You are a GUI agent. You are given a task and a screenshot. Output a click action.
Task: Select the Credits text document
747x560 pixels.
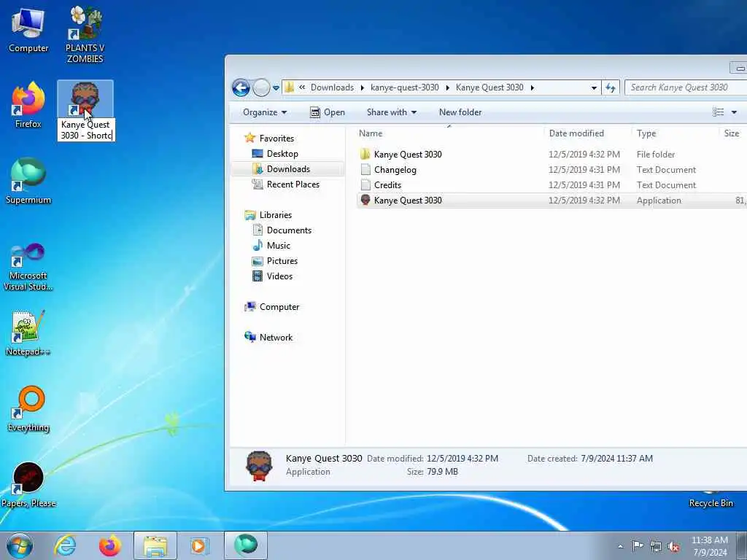[x=551, y=184]
